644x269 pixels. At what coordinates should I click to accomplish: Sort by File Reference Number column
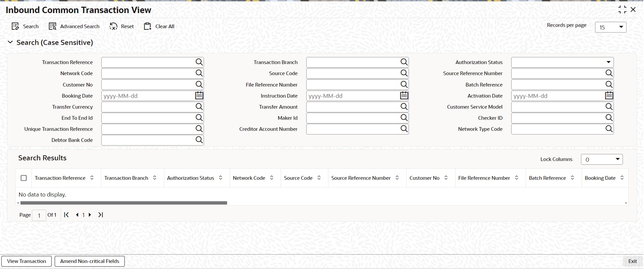517,178
